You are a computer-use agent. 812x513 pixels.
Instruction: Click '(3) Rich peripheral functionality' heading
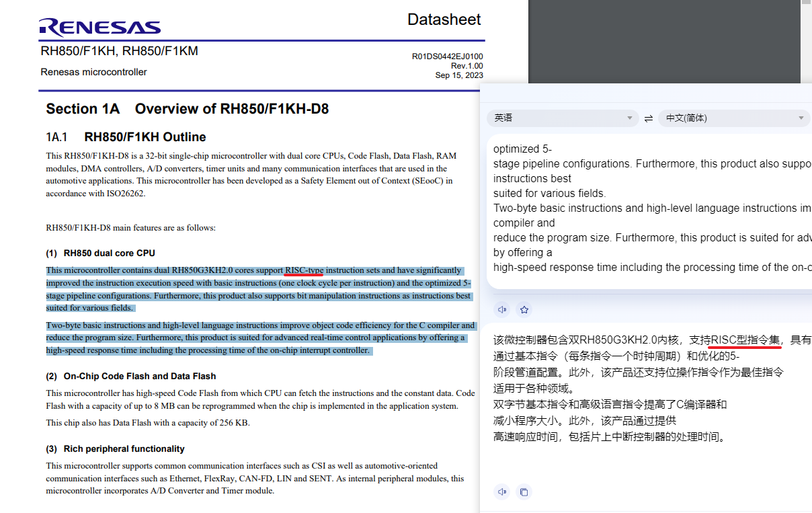[115, 449]
